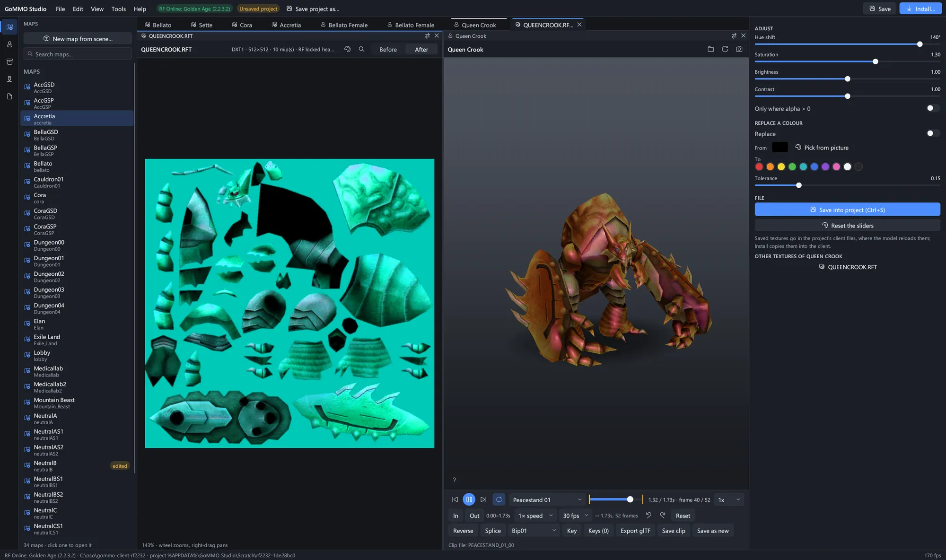Open QUEENCROOK.RFT under Other Textures
Image resolution: width=946 pixels, height=560 pixels.
pyautogui.click(x=847, y=267)
